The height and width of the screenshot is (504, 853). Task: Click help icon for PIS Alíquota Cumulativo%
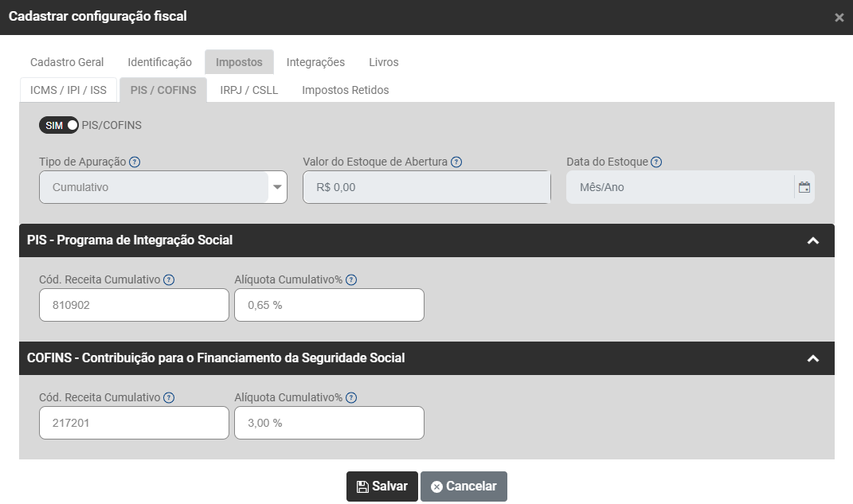pos(351,279)
